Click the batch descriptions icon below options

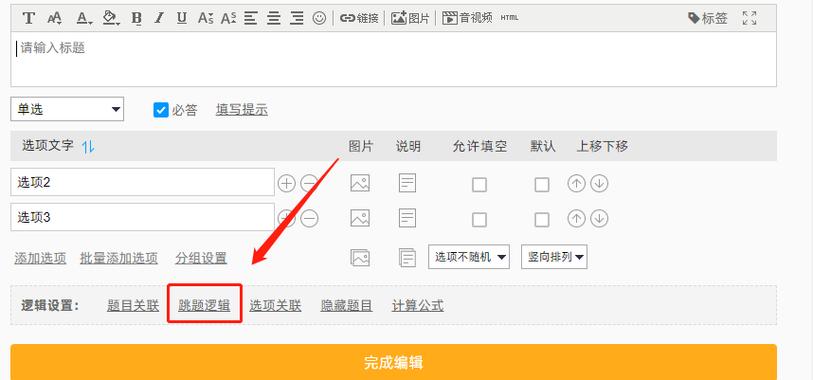tap(408, 258)
